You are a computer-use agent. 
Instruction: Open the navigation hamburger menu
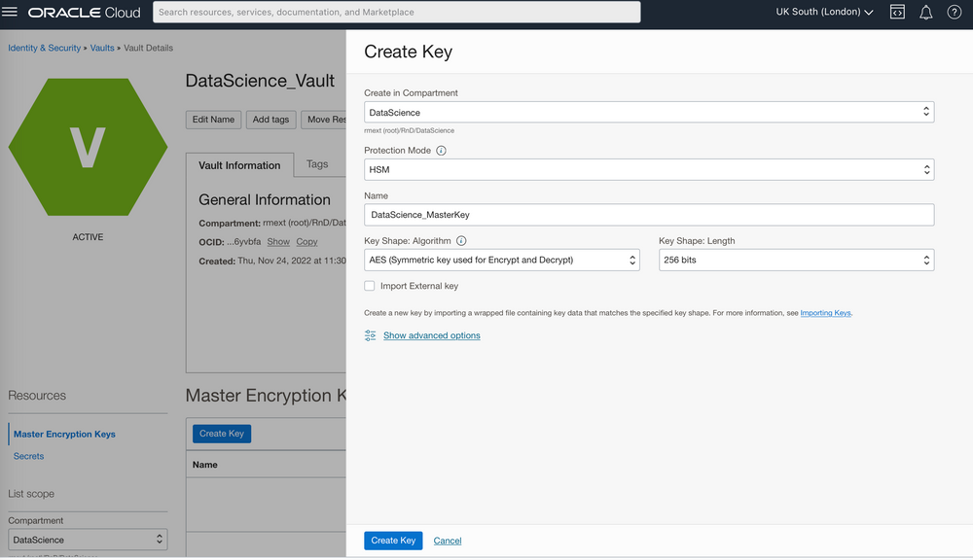click(x=11, y=13)
